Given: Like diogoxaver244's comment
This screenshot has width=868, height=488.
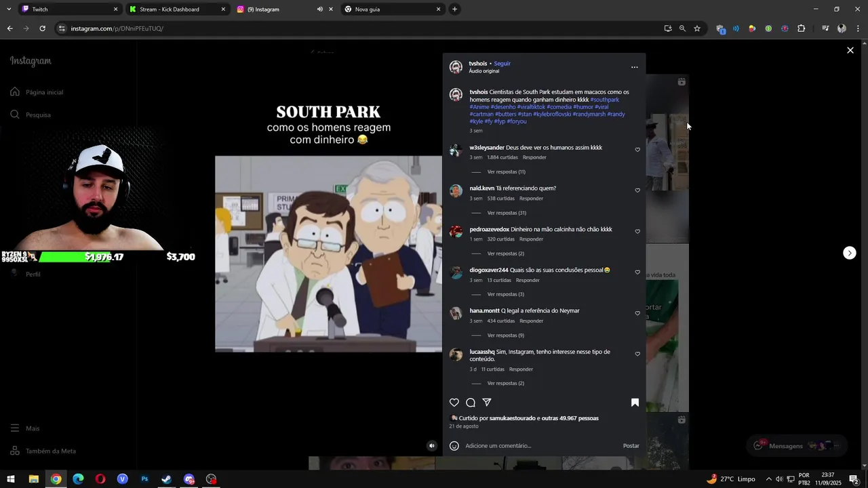Looking at the screenshot, I should [x=637, y=272].
